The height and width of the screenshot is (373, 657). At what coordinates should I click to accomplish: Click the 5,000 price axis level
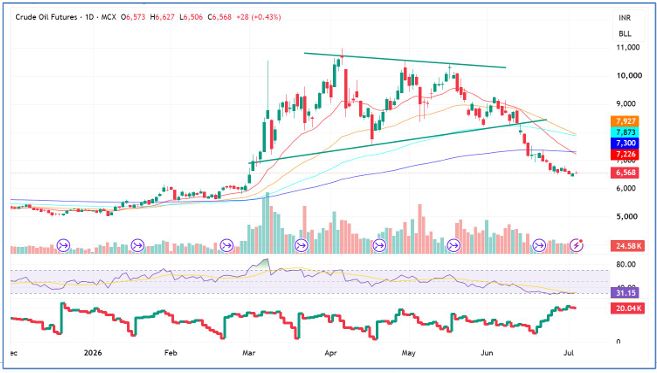626,217
